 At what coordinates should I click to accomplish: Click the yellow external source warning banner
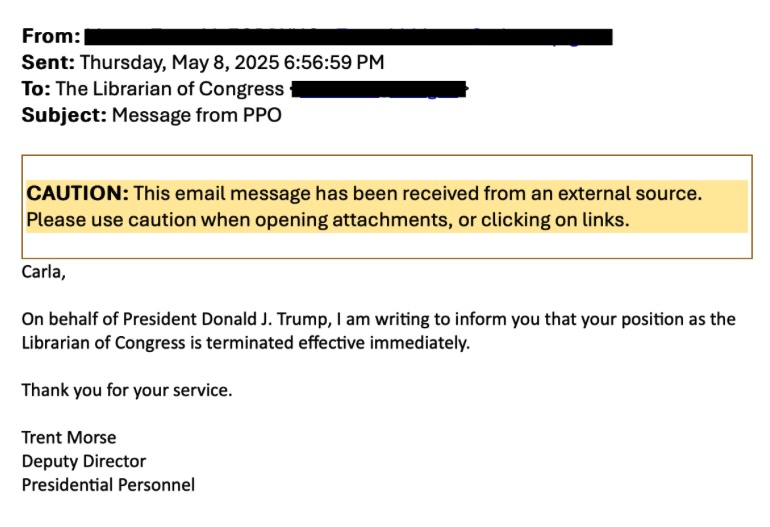pos(386,206)
